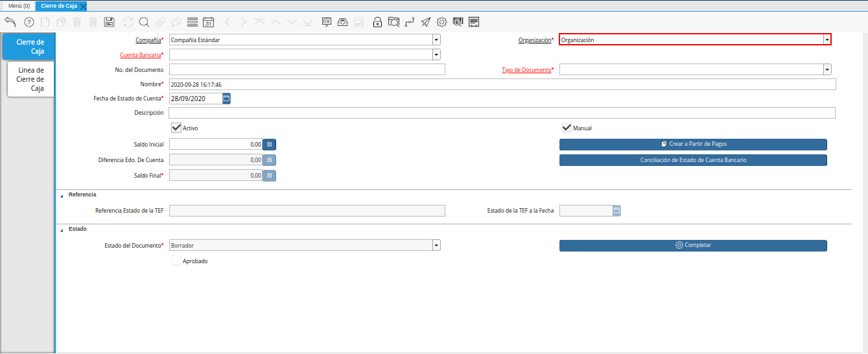This screenshot has height=354, width=868.
Task: Click Crear a Partir de Pagos button
Action: tap(693, 144)
